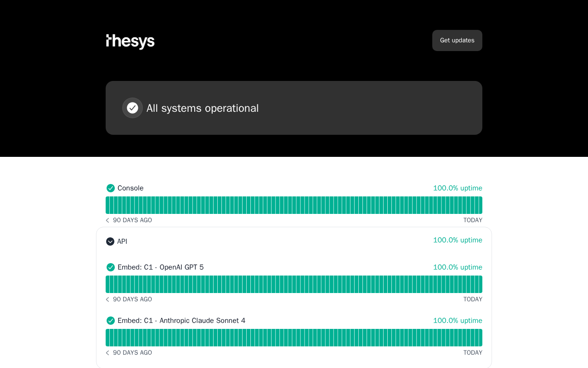Viewport: 588px width, 368px height.
Task: Click the API group label
Action: (x=122, y=241)
